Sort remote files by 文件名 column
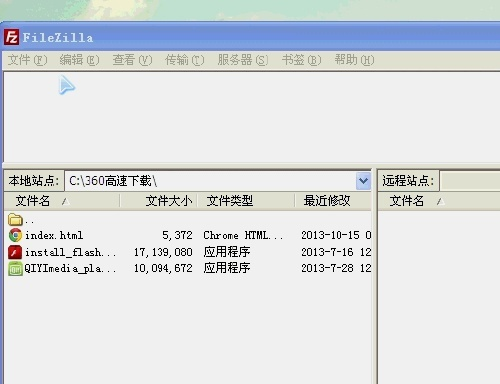This screenshot has height=384, width=500. (x=439, y=201)
